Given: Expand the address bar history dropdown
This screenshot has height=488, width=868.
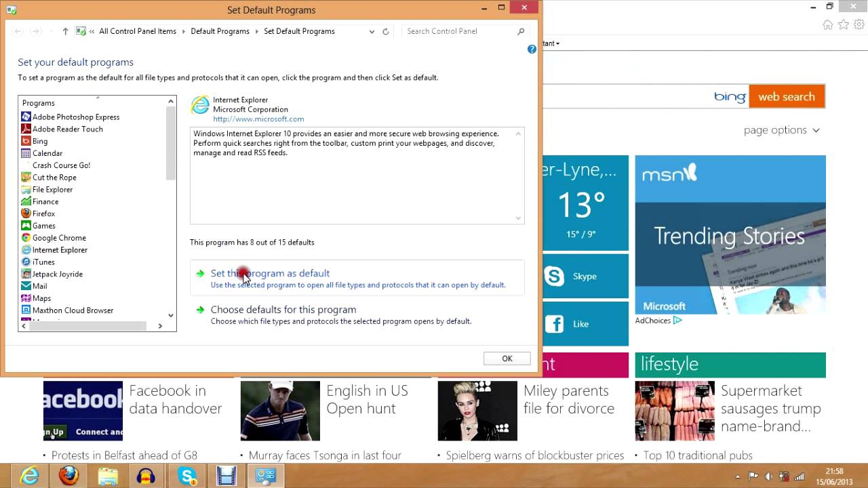Looking at the screenshot, I should (372, 31).
